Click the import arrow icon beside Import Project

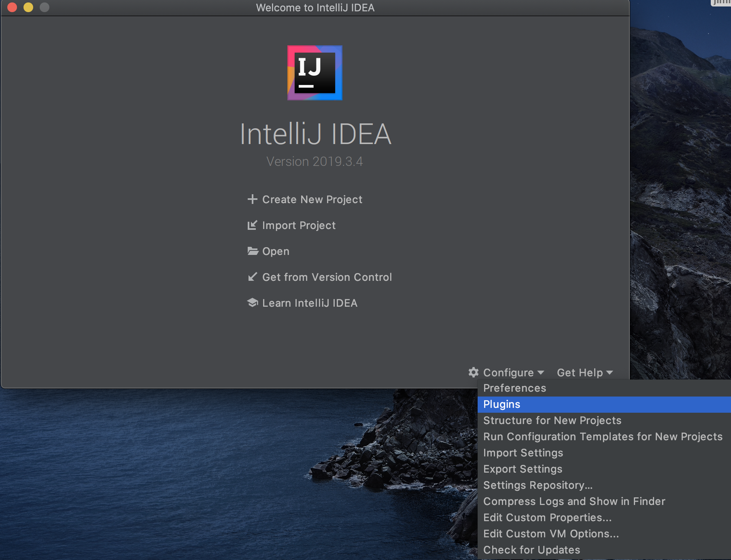coord(252,225)
